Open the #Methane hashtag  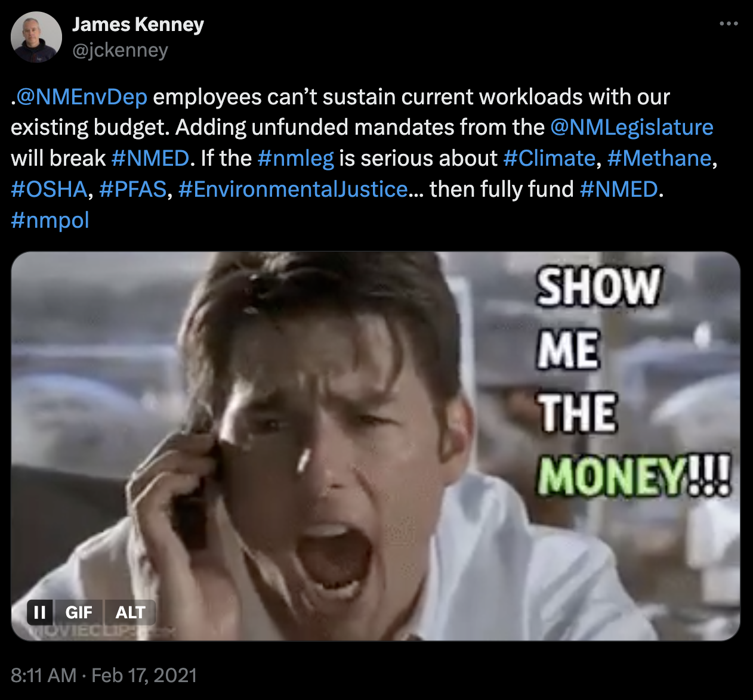click(x=659, y=159)
